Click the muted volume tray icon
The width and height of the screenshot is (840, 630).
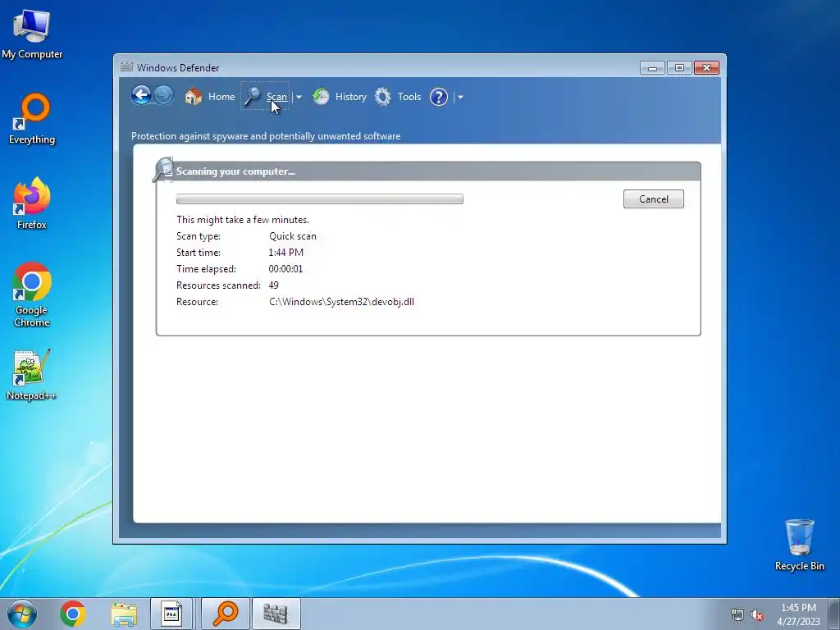tap(757, 614)
